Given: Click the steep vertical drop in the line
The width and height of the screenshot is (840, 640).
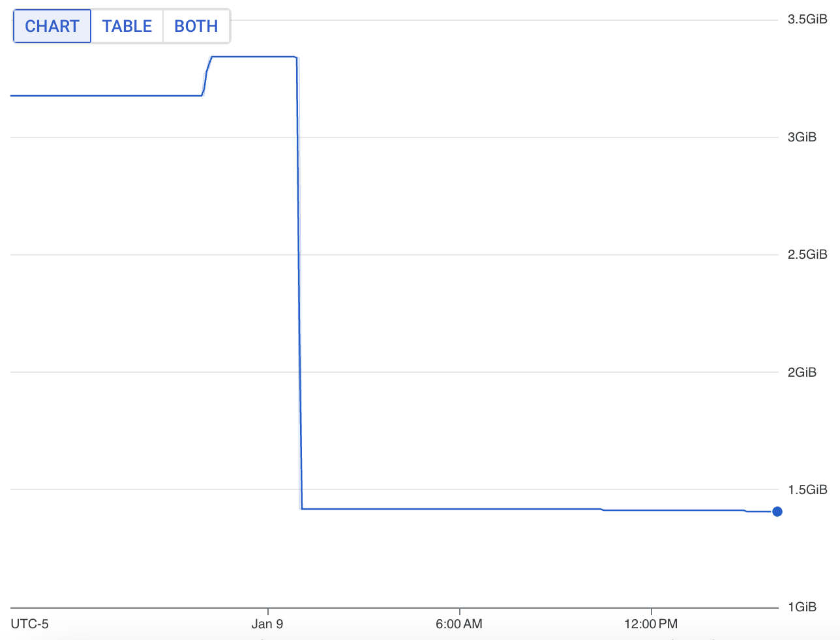Looking at the screenshot, I should pos(299,280).
